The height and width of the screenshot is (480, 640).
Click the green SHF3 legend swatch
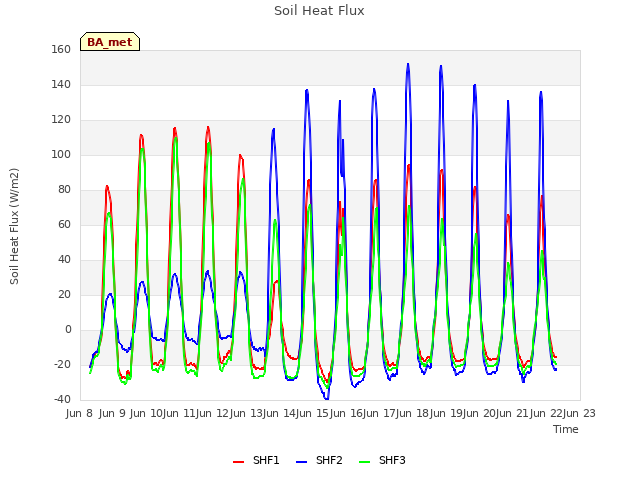coord(364,462)
